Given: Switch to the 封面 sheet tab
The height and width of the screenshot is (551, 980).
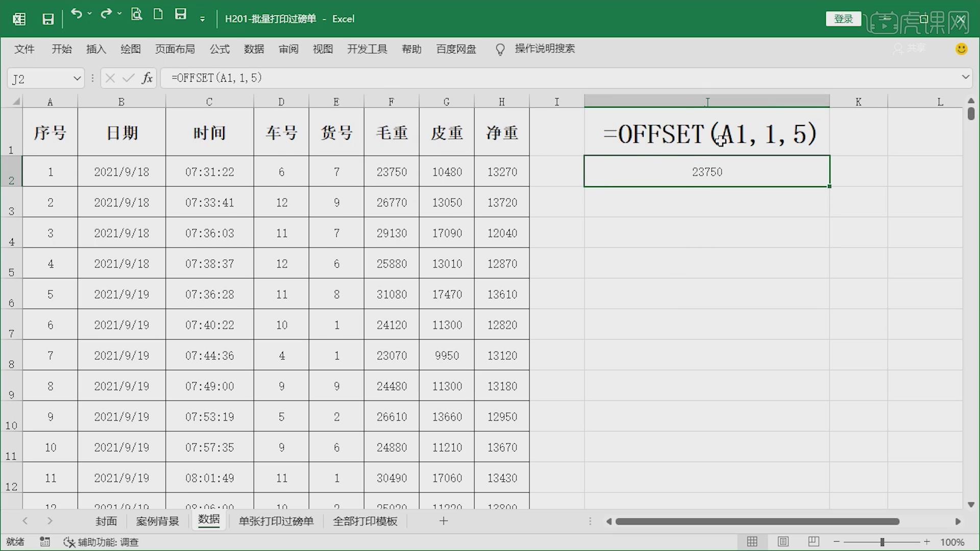Looking at the screenshot, I should tap(106, 521).
